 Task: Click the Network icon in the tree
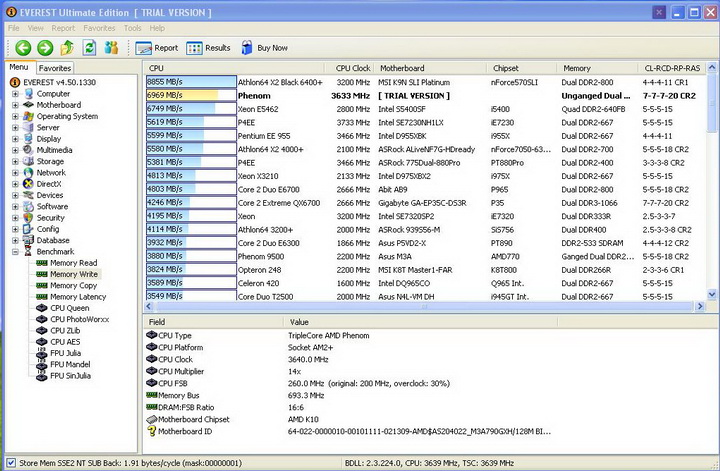click(x=28, y=173)
